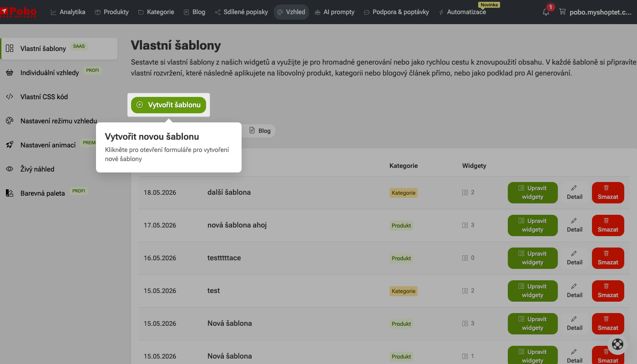Switch to AI prompty section
637x364 pixels.
[334, 12]
